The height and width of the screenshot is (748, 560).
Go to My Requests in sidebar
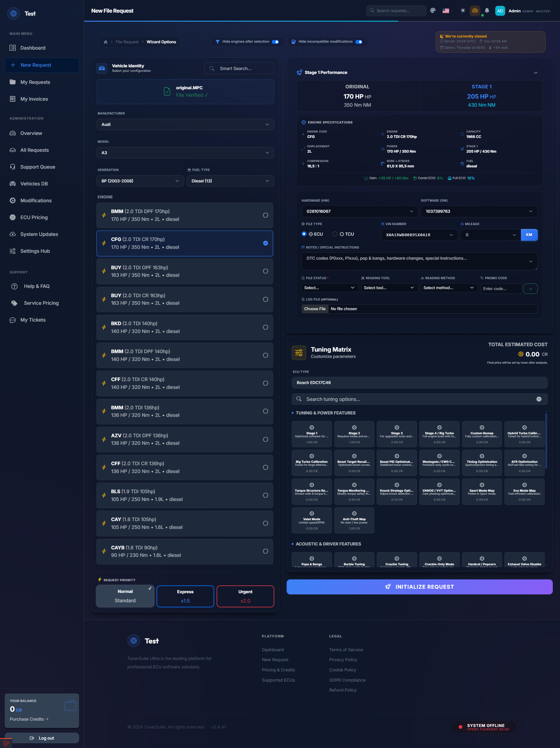42,82
